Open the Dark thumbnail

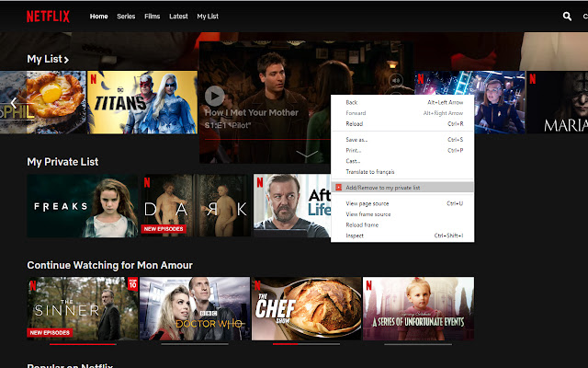pos(195,205)
